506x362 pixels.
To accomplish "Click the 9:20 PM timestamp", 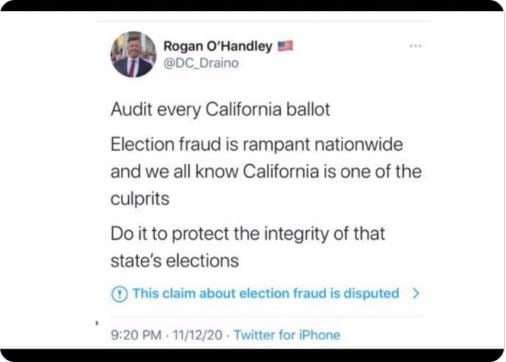I will [x=136, y=335].
